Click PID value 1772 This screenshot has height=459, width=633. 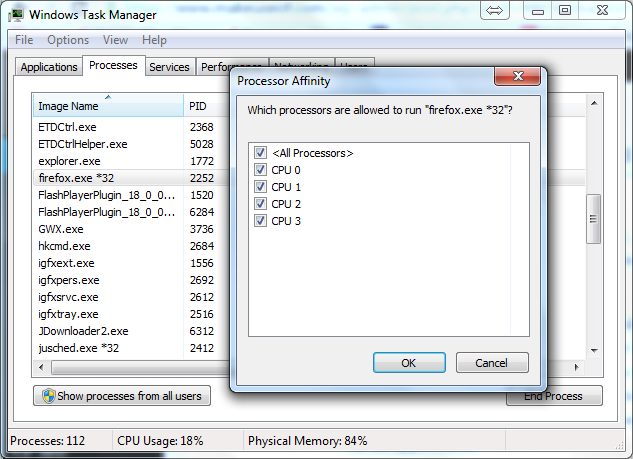pyautogui.click(x=202, y=161)
